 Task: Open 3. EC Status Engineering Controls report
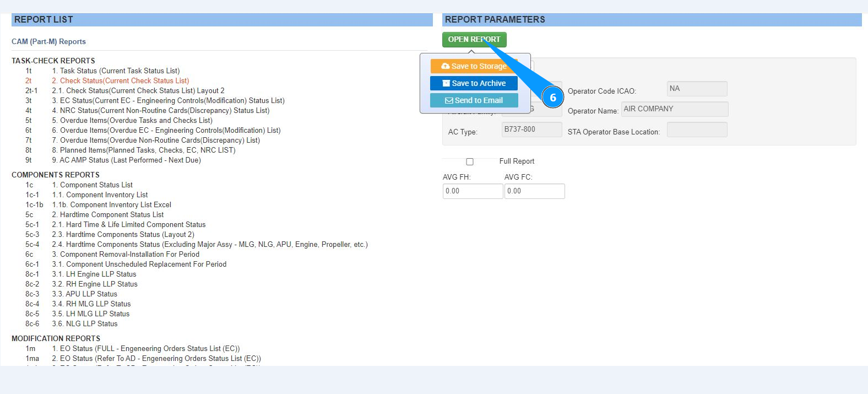[168, 101]
